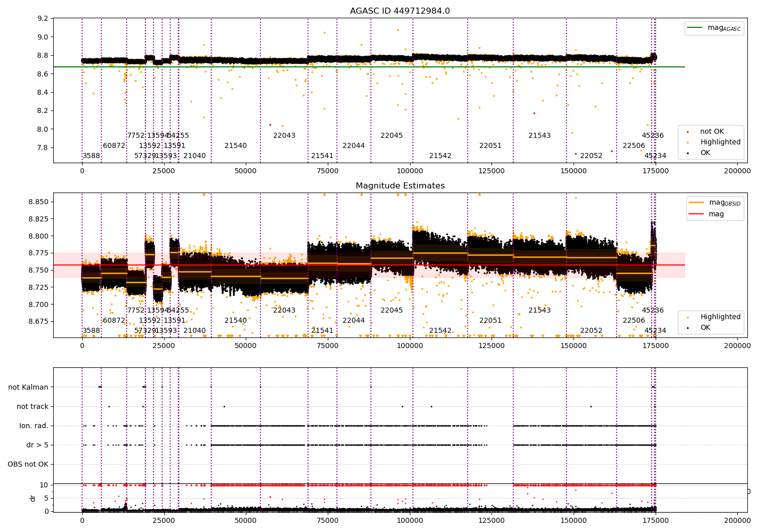The width and height of the screenshot is (760, 532).
Task: Select the orange mag OBSID legend line swatch
Action: [x=697, y=203]
